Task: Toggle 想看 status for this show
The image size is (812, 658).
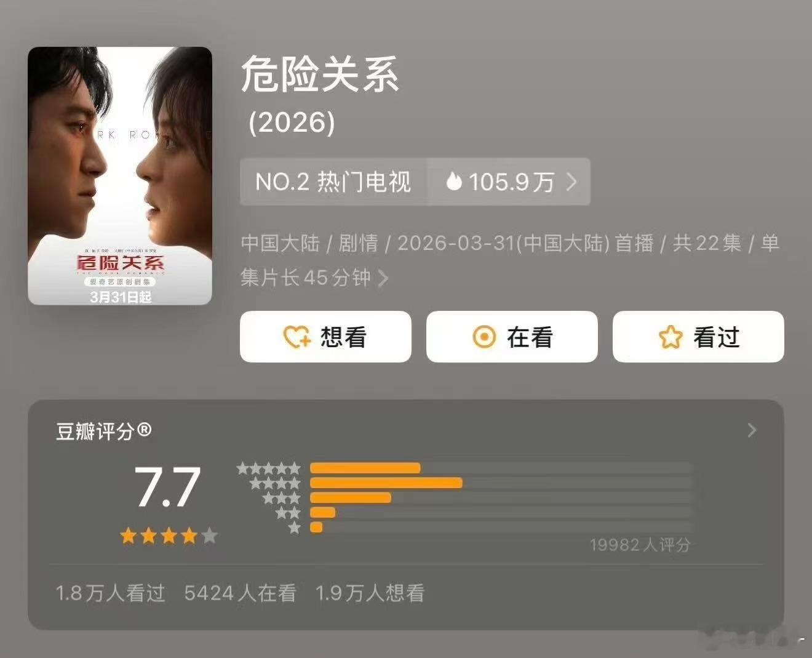Action: tap(325, 337)
